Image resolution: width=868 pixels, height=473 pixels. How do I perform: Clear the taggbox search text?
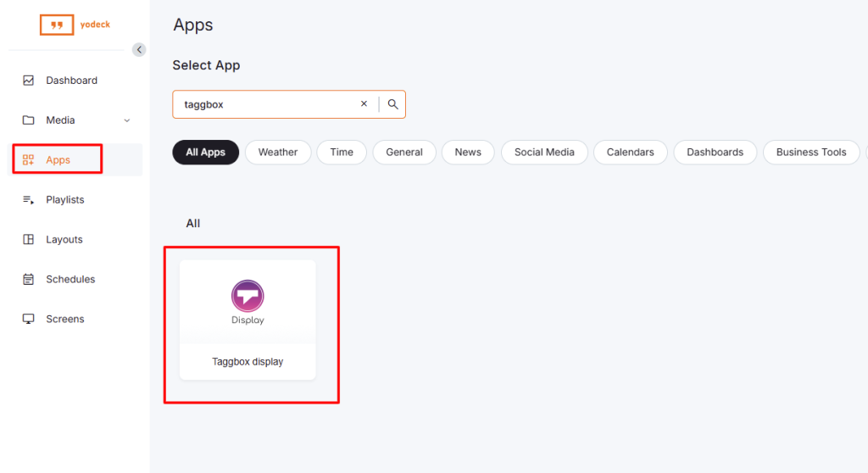[x=364, y=104]
